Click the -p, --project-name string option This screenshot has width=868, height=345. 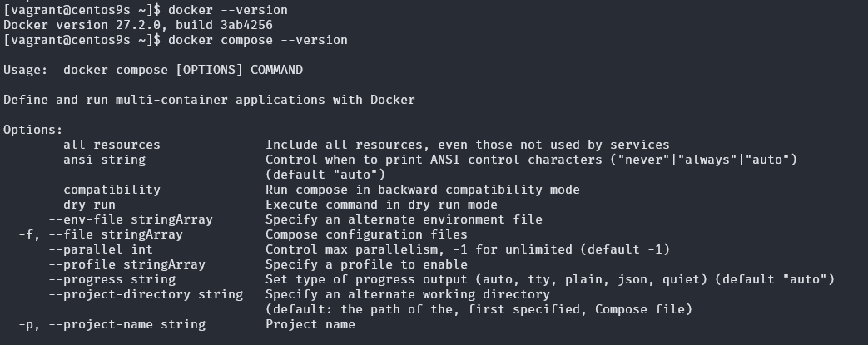tap(112, 324)
